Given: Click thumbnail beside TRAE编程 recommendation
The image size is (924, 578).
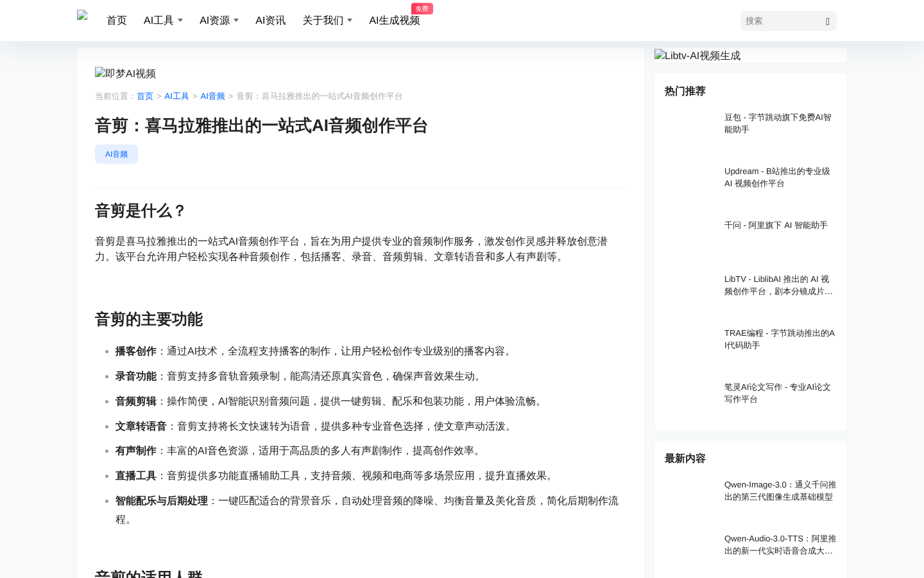Looking at the screenshot, I should click(690, 346).
